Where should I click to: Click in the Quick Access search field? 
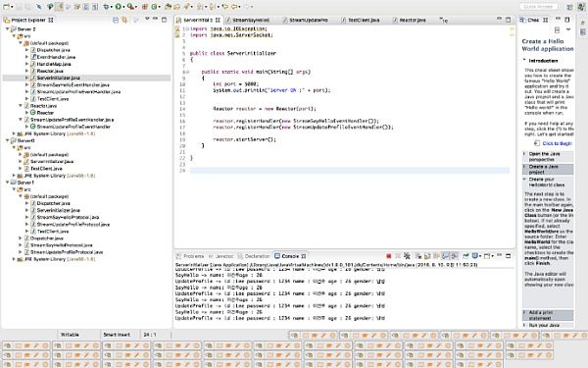coord(538,7)
